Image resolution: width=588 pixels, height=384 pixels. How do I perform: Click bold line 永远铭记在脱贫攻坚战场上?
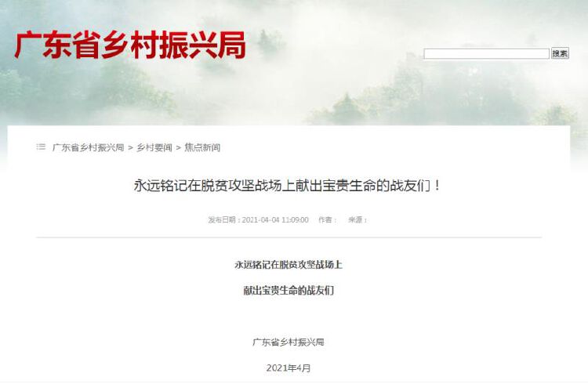289,265
